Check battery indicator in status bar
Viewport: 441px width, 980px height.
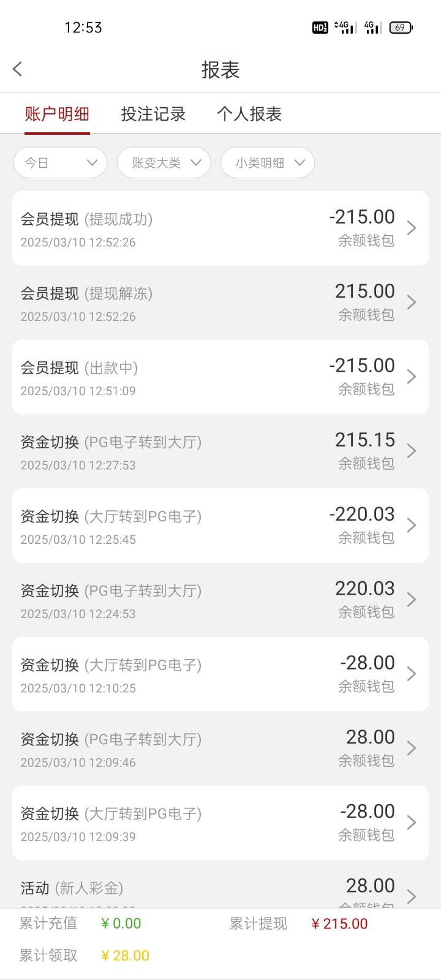point(401,28)
